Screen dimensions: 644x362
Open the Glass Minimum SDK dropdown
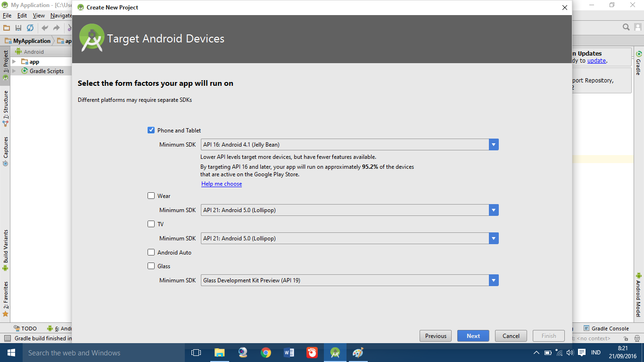494,280
